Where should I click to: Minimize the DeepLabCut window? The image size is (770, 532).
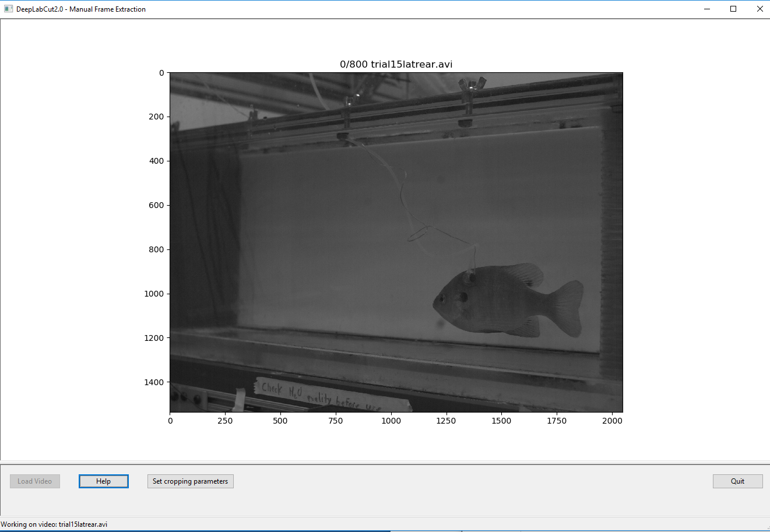point(706,9)
